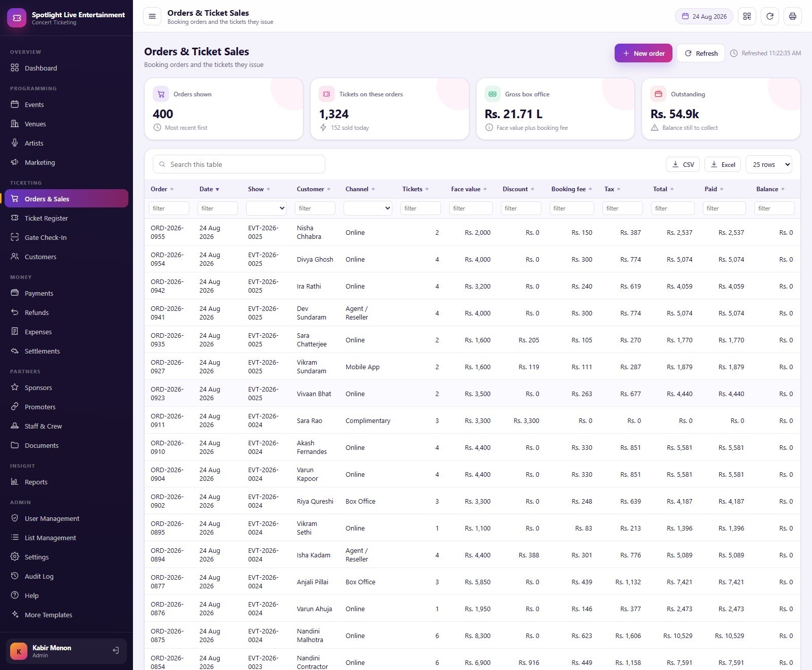The height and width of the screenshot is (670, 812).
Task: Click the Ticket Register ticket icon
Action: (x=15, y=218)
